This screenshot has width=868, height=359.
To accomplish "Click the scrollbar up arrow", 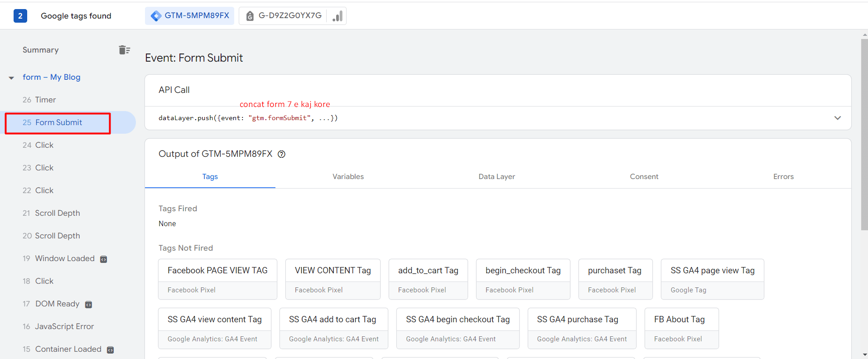I will tap(864, 34).
